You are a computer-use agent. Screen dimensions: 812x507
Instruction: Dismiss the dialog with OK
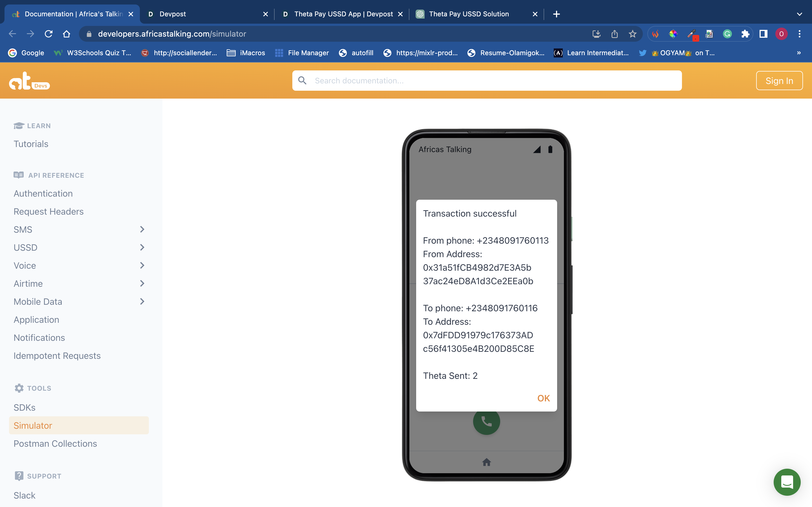(x=543, y=398)
